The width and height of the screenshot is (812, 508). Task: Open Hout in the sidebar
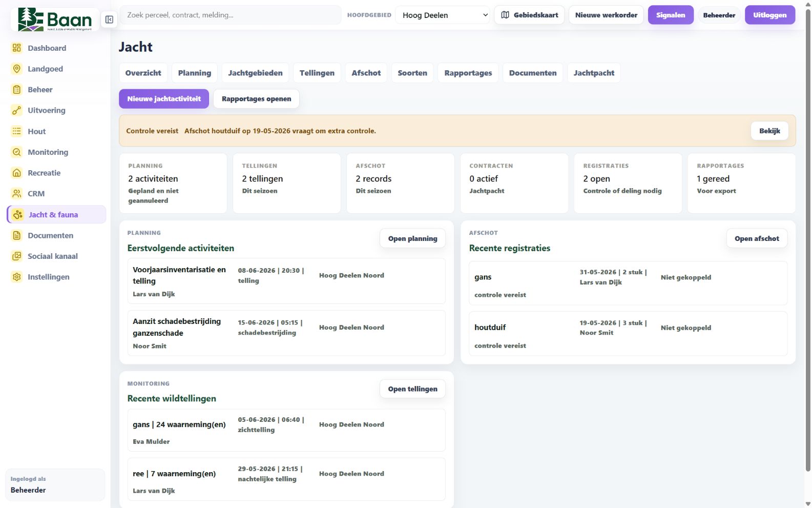coord(56,131)
